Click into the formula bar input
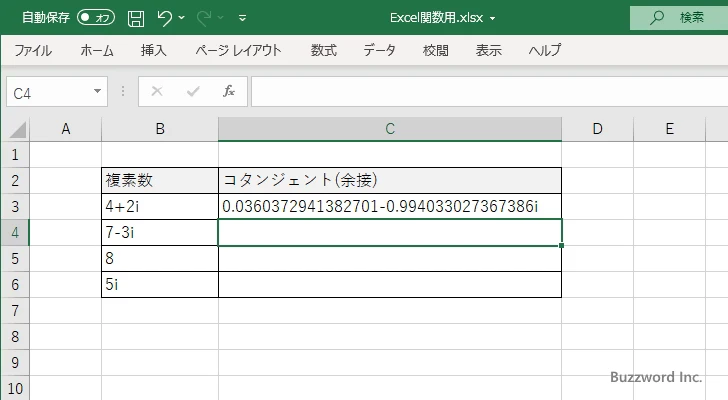Viewport: 728px width, 400px height. coord(490,92)
